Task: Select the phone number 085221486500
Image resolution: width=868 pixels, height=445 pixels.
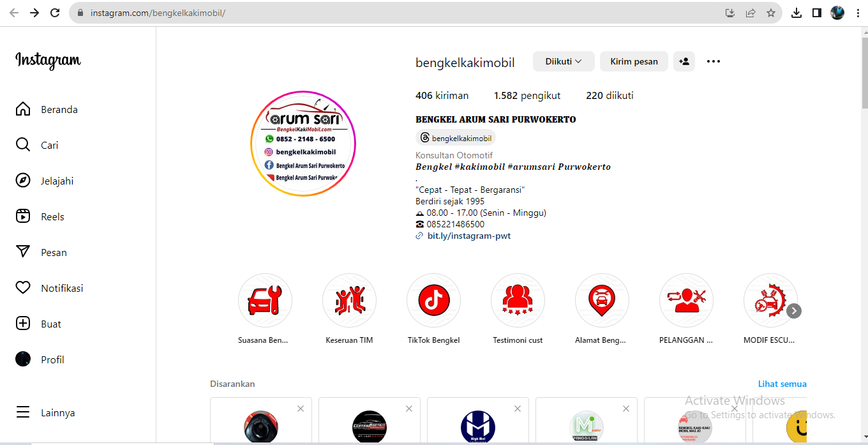Action: pyautogui.click(x=456, y=224)
